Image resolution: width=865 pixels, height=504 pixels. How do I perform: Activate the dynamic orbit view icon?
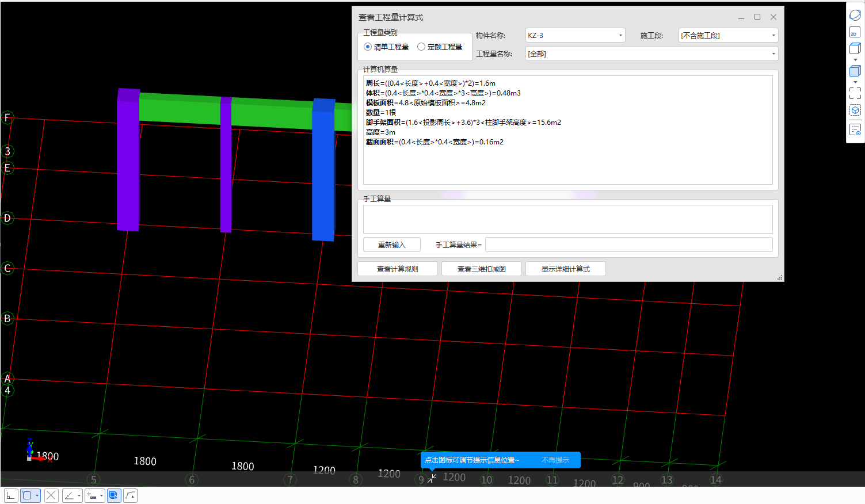tap(855, 15)
